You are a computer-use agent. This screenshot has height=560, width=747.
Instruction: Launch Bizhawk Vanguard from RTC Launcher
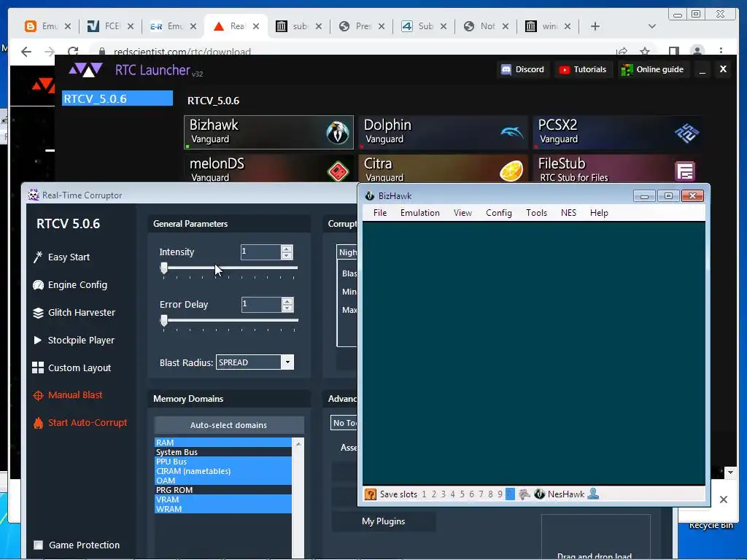click(x=268, y=132)
